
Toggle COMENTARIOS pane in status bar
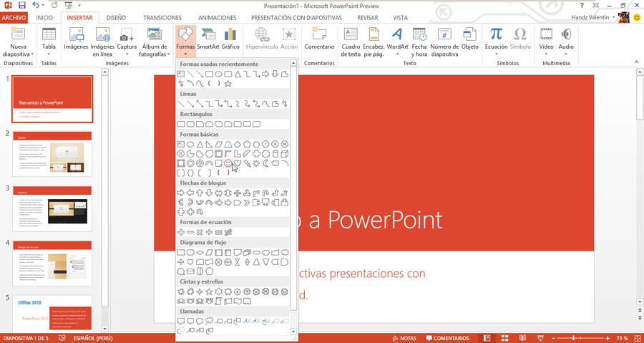point(447,338)
